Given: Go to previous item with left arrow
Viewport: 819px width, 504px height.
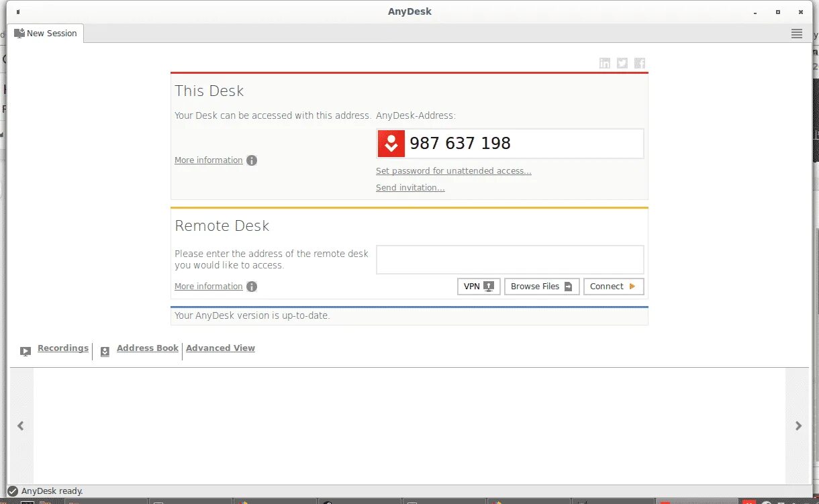Looking at the screenshot, I should pyautogui.click(x=21, y=425).
